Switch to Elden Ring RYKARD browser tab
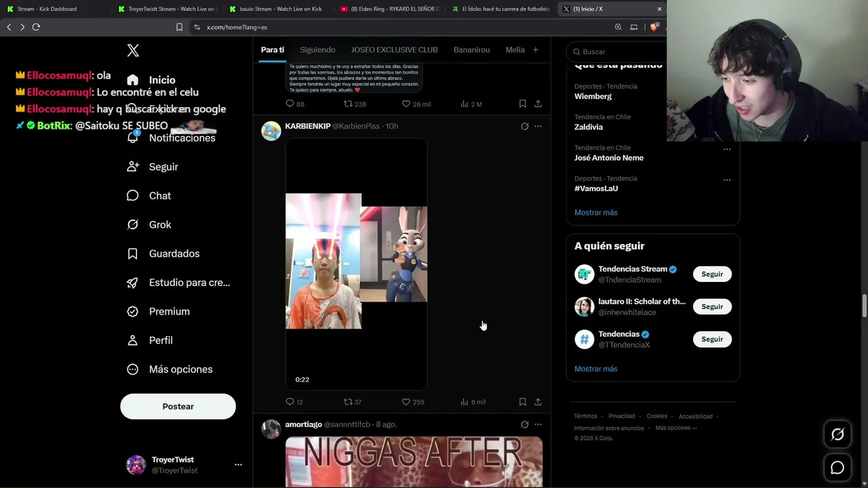The width and height of the screenshot is (868, 488). (x=390, y=9)
